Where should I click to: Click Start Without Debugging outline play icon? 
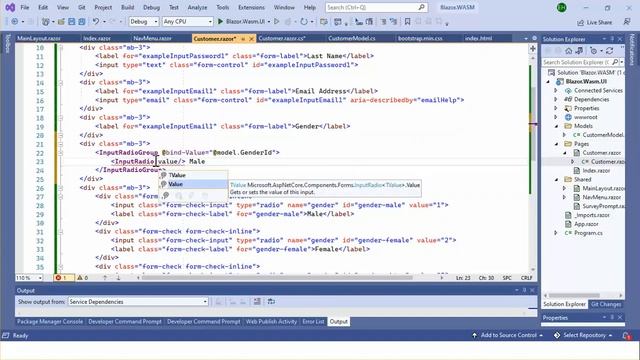[x=277, y=21]
